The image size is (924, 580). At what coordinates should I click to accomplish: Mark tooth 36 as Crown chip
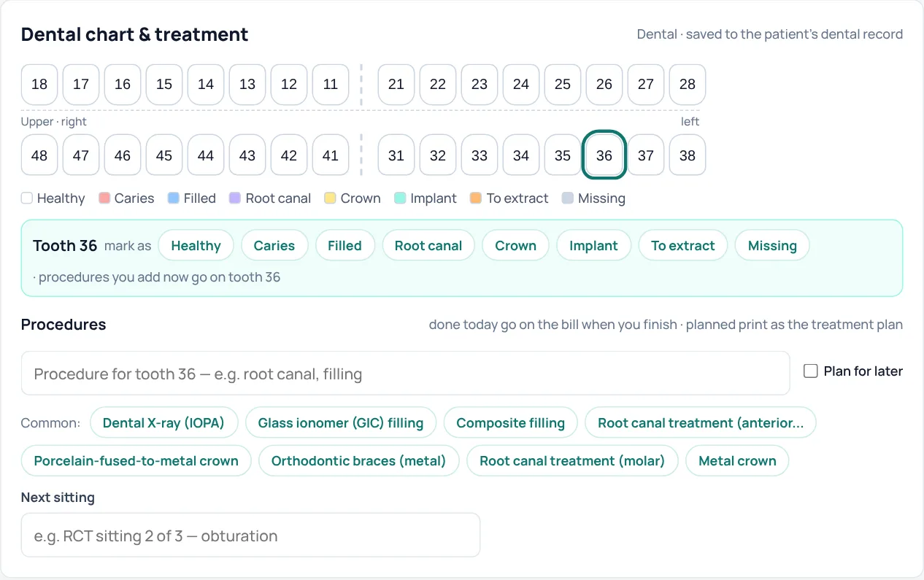pos(516,246)
